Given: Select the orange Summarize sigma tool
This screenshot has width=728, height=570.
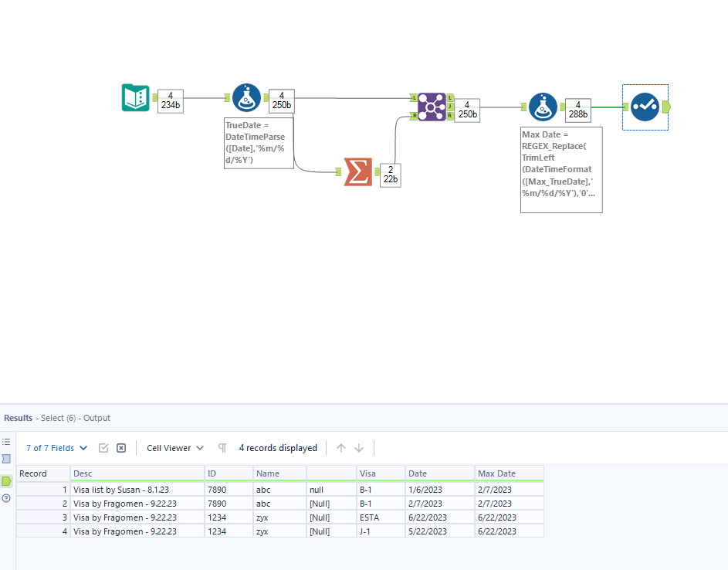Looking at the screenshot, I should (358, 172).
